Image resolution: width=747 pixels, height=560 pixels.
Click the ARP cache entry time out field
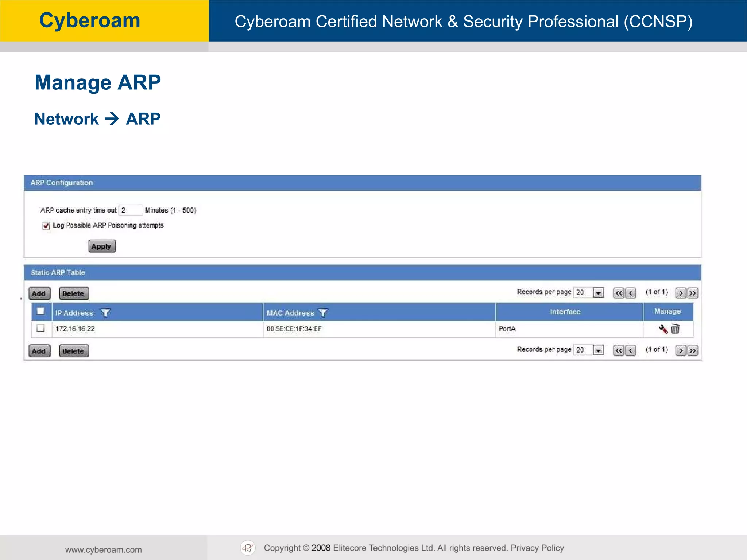(x=130, y=210)
